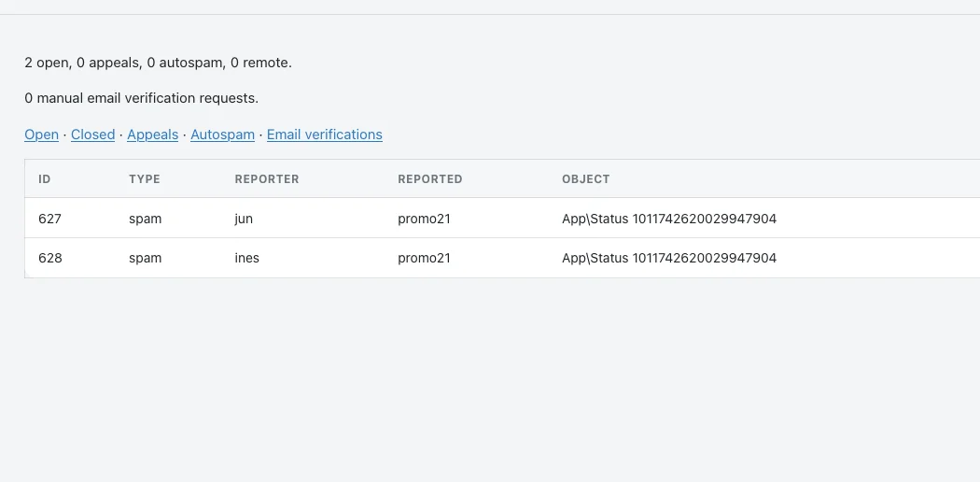Click the '2 open, 0 appeals' summary text
980x482 pixels.
[158, 63]
